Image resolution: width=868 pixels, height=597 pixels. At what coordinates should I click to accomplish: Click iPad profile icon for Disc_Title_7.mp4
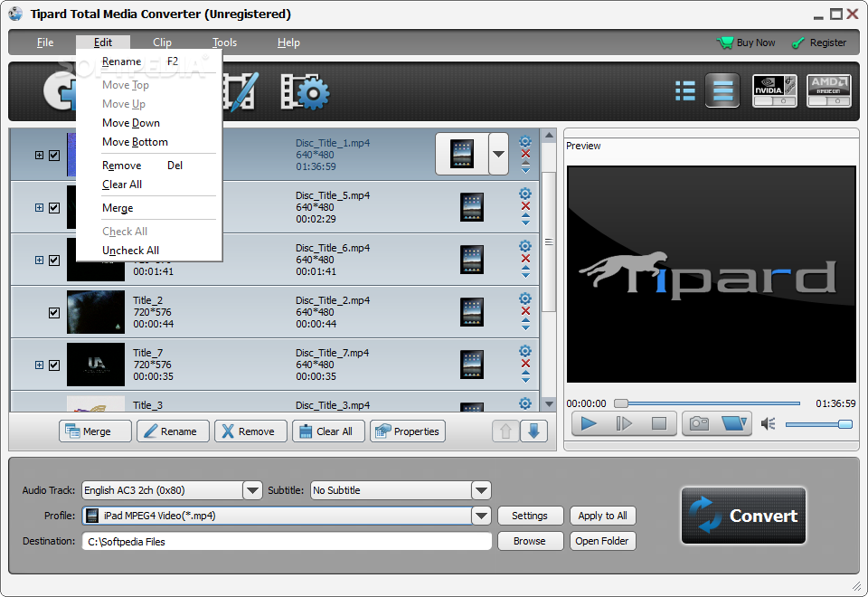pyautogui.click(x=472, y=365)
